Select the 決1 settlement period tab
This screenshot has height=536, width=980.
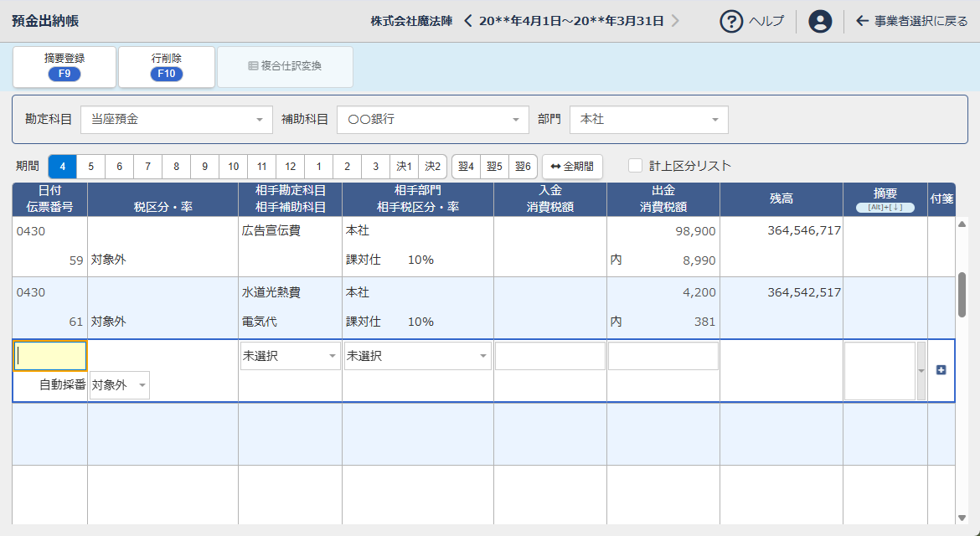(x=405, y=167)
